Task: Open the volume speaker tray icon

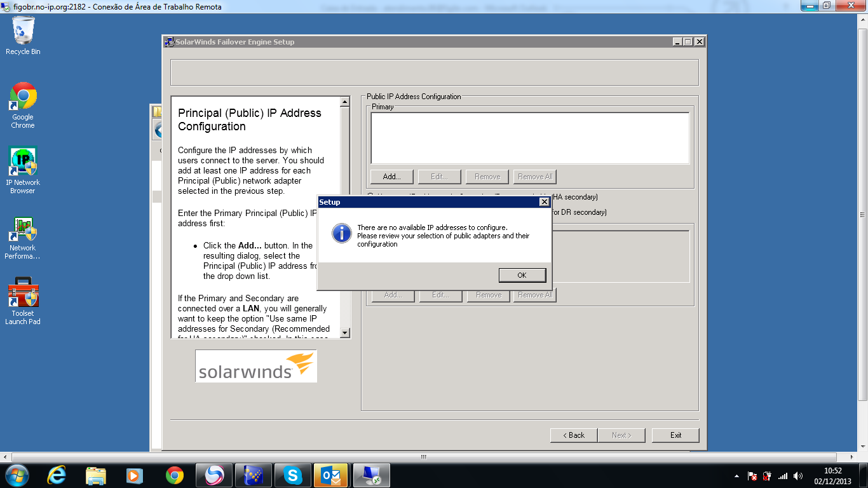Action: (798, 476)
